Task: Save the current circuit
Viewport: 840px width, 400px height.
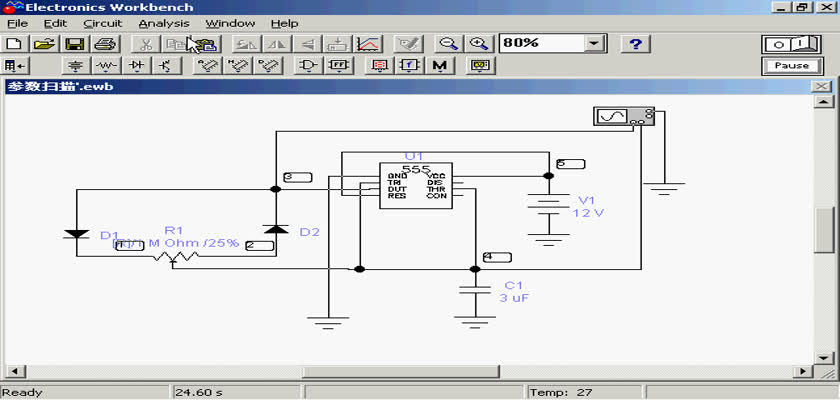Action: pos(74,43)
